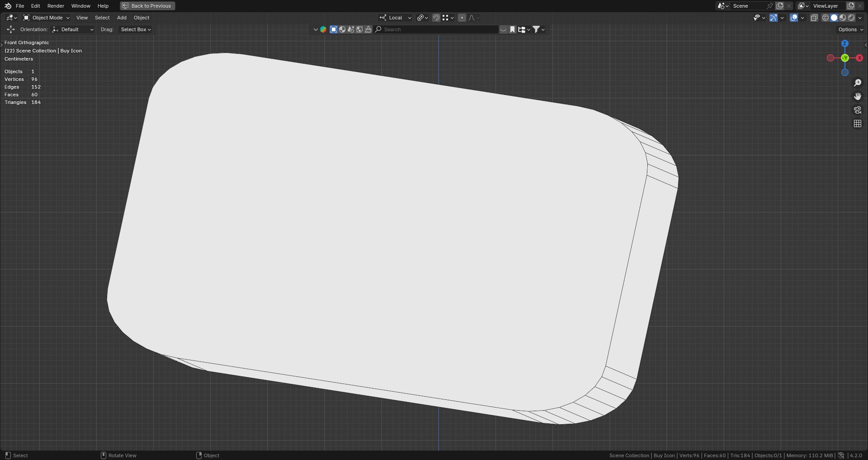Open the editor type selector icon
The width and height of the screenshot is (868, 460).
[11, 18]
